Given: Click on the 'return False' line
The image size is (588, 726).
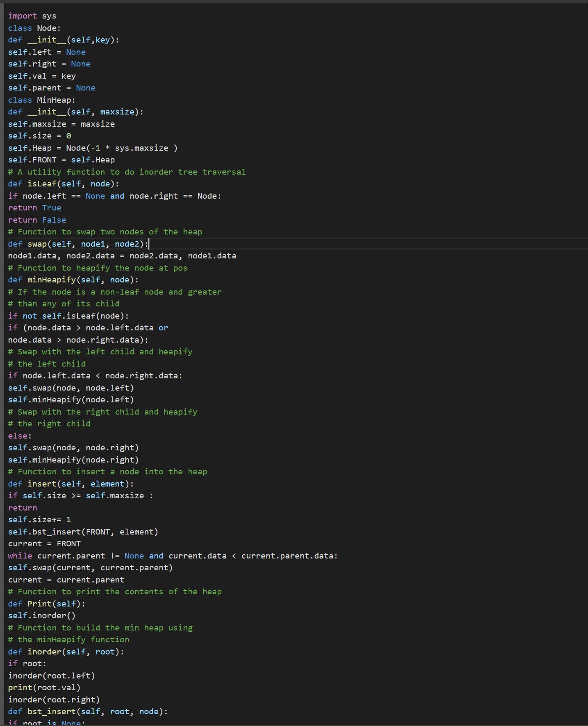Looking at the screenshot, I should [x=37, y=220].
